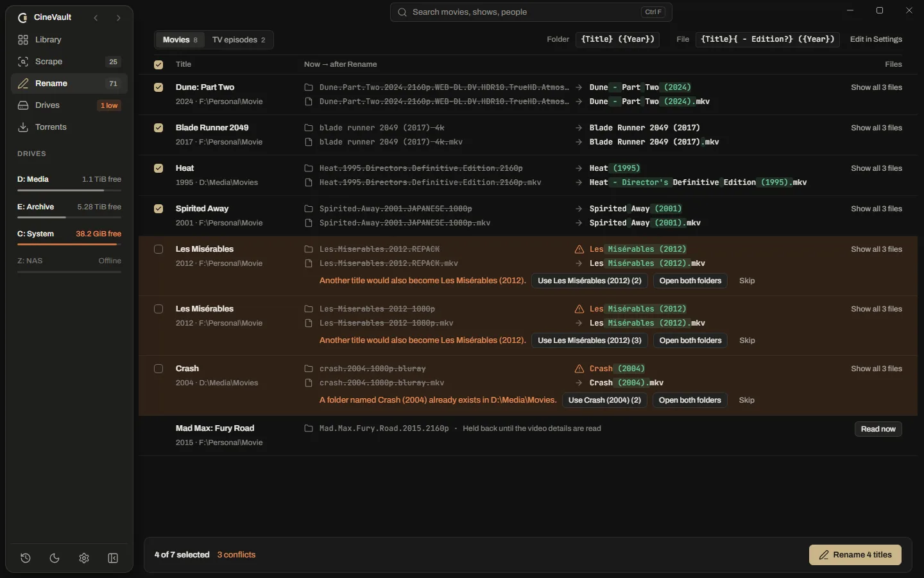Click Use Les Misérables (2012) (2) button

590,281
